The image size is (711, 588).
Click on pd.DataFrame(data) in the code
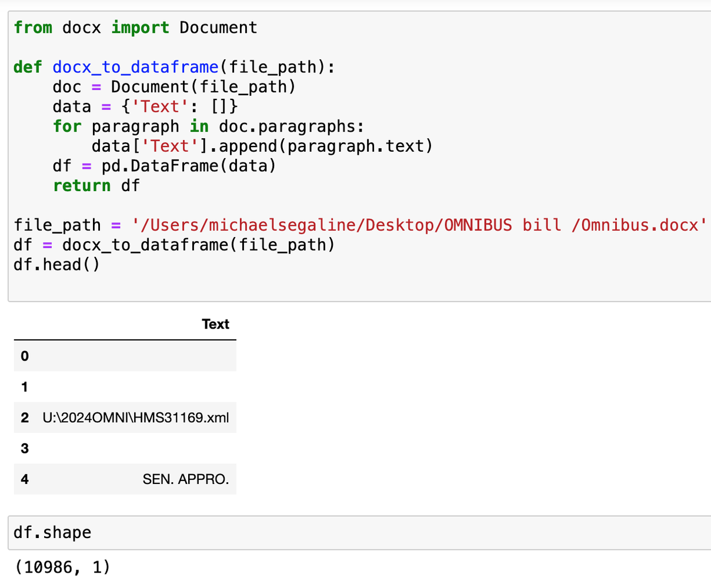point(188,166)
